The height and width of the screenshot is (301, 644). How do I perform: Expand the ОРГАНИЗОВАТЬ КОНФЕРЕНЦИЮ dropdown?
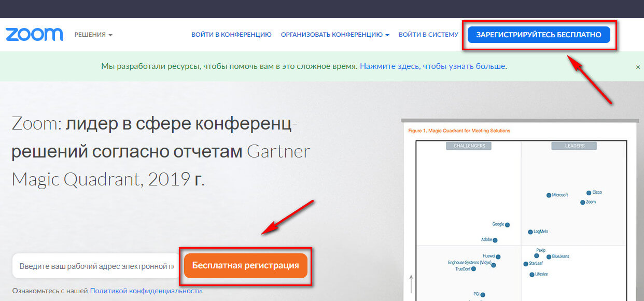(x=333, y=34)
